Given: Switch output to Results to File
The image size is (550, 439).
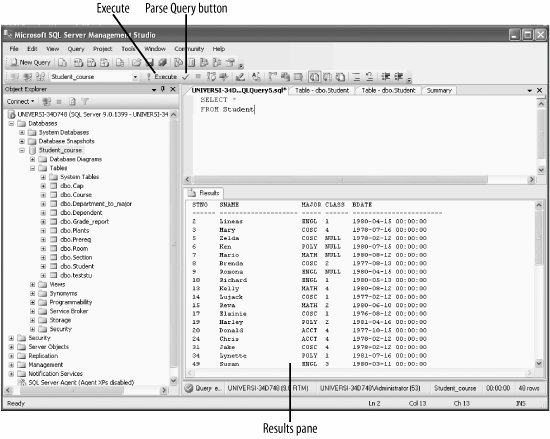Looking at the screenshot, I should pos(340,76).
